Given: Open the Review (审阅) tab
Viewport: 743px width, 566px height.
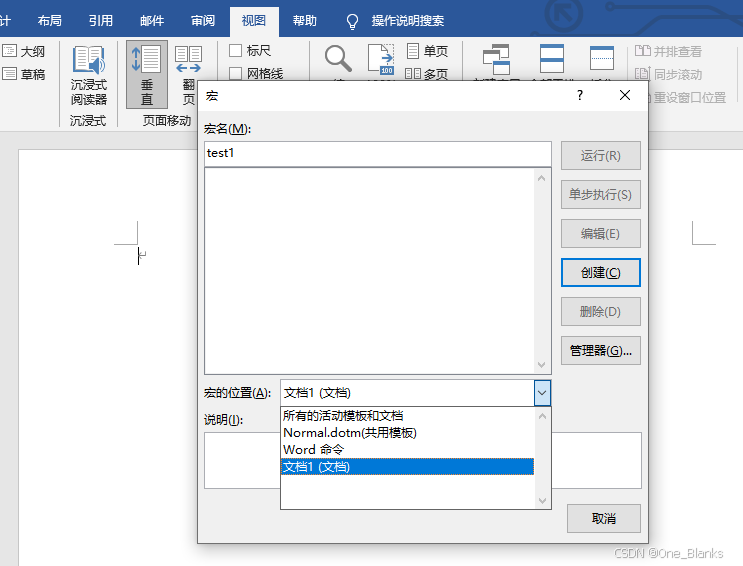Looking at the screenshot, I should coord(203,20).
